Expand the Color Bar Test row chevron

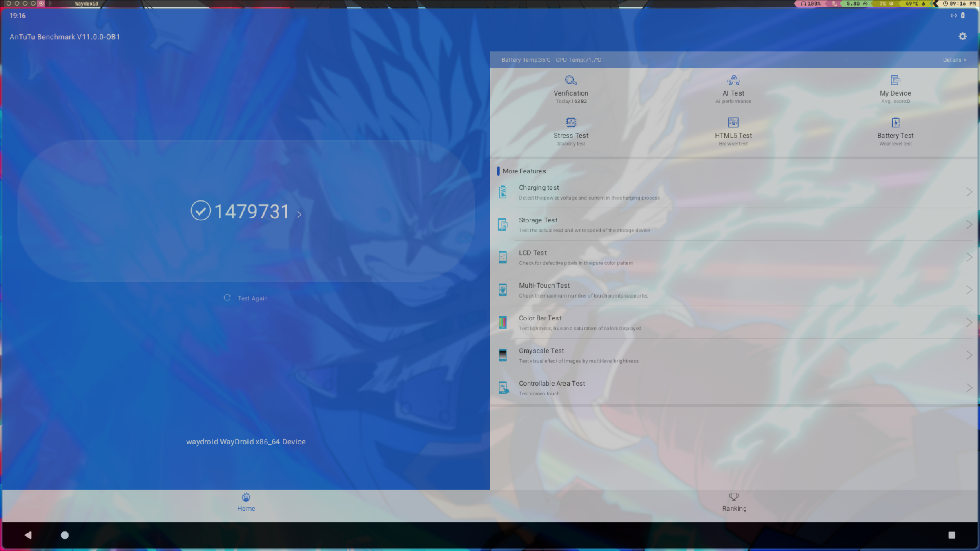click(x=969, y=322)
